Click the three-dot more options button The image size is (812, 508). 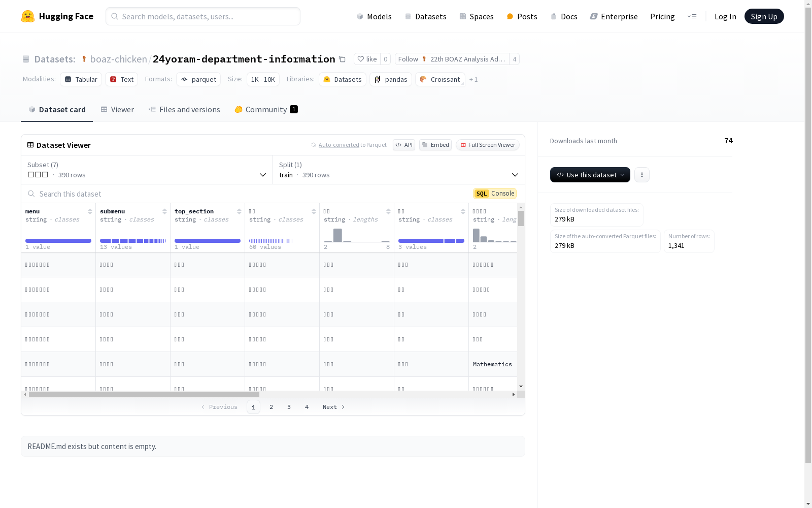[642, 175]
